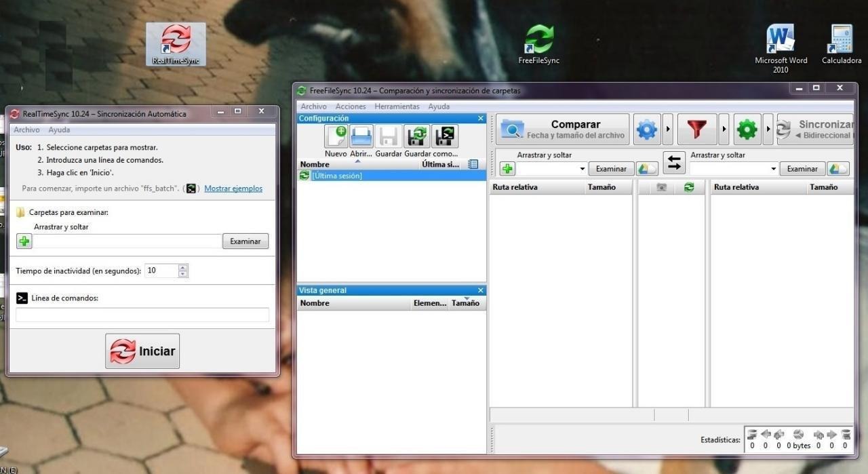This screenshot has height=474, width=868.
Task: Click the Comparar button
Action: pyautogui.click(x=563, y=130)
